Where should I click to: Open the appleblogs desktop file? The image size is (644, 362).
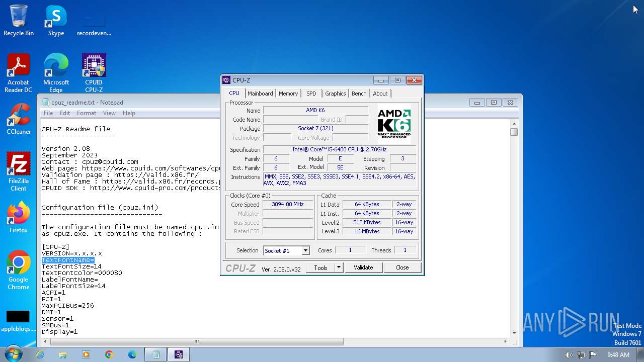pyautogui.click(x=18, y=321)
